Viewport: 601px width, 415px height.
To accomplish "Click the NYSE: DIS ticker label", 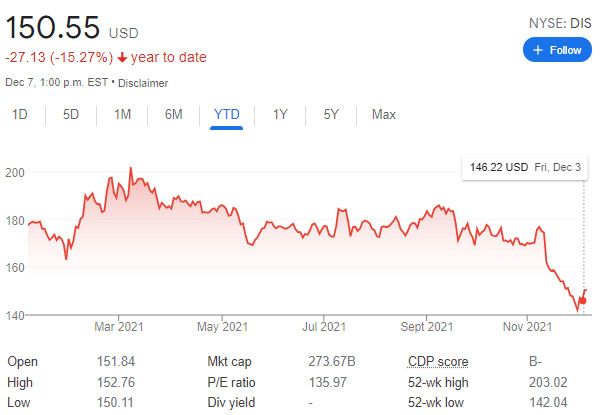I will point(560,23).
